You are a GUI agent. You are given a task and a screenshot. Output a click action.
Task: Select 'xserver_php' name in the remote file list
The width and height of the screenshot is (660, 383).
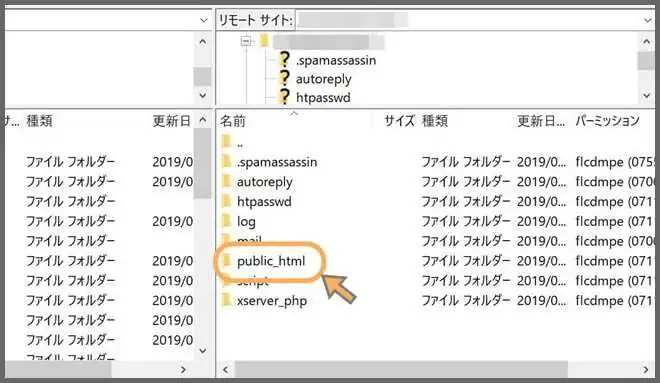(x=272, y=301)
